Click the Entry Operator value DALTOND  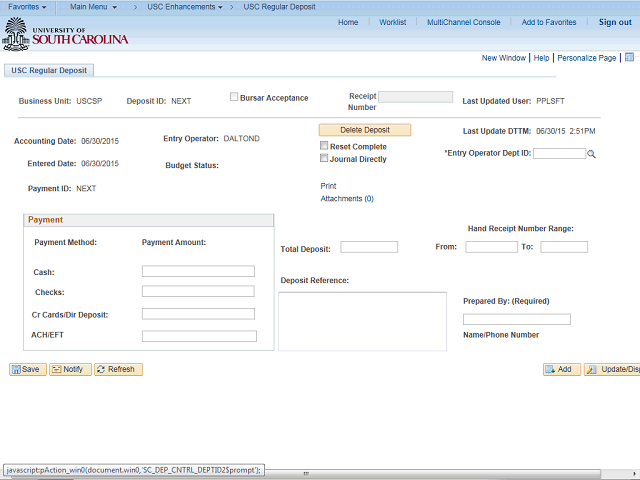[242, 139]
